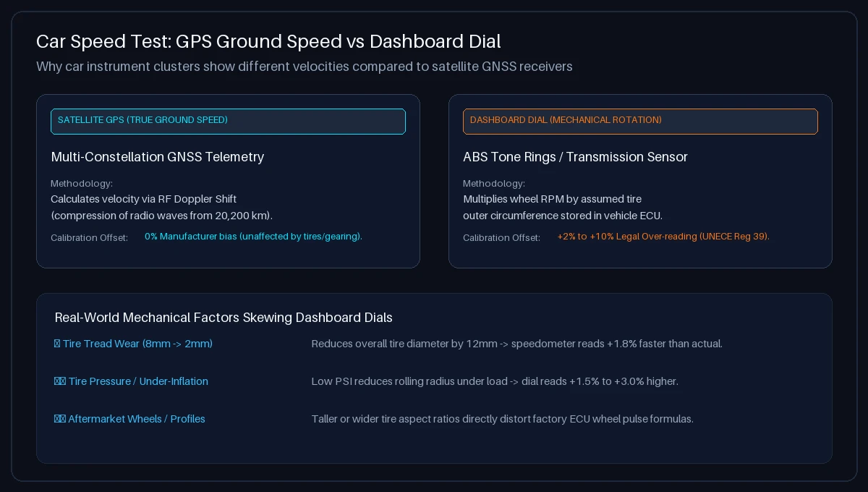Image resolution: width=868 pixels, height=492 pixels.
Task: Open the Tire Pressure / Under-Inflation item
Action: [131, 381]
